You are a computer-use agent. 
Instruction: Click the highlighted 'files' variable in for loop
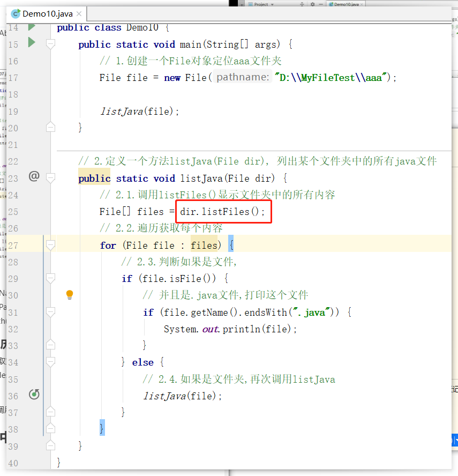[x=204, y=246]
